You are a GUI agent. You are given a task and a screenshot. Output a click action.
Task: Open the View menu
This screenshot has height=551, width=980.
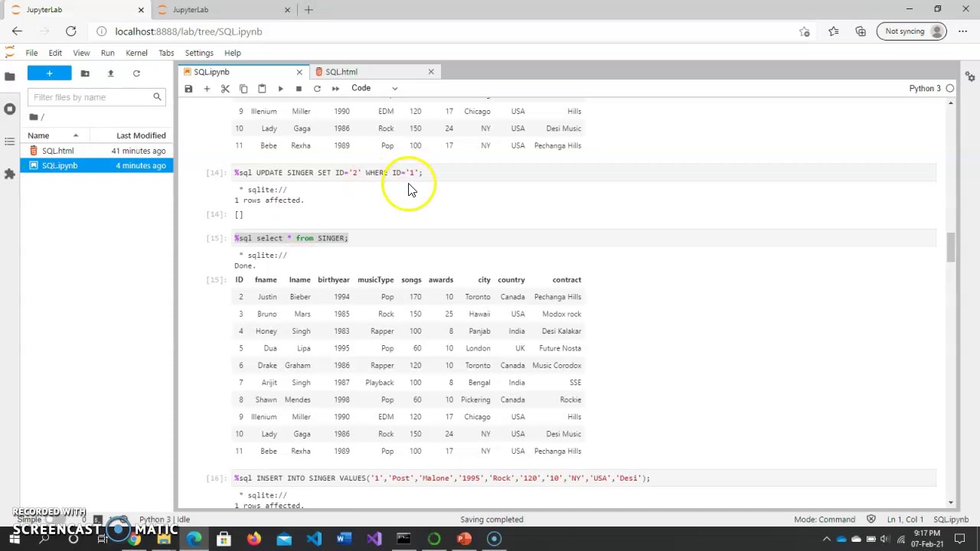click(81, 53)
